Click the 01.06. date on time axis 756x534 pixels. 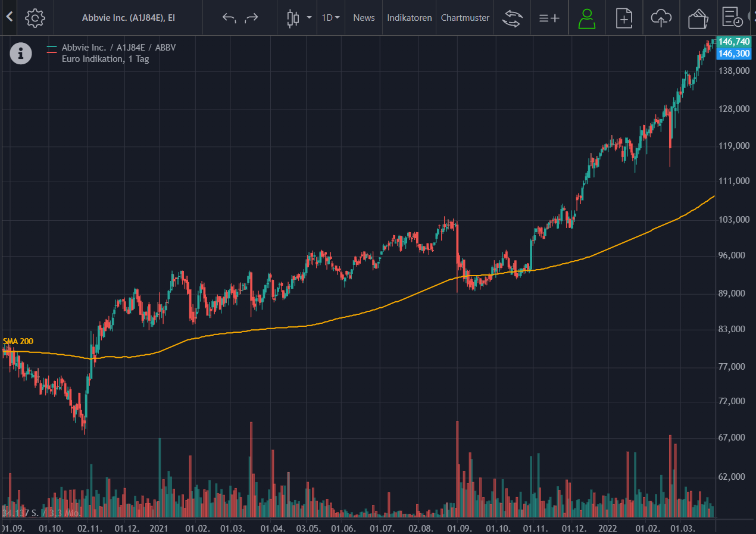[344, 528]
